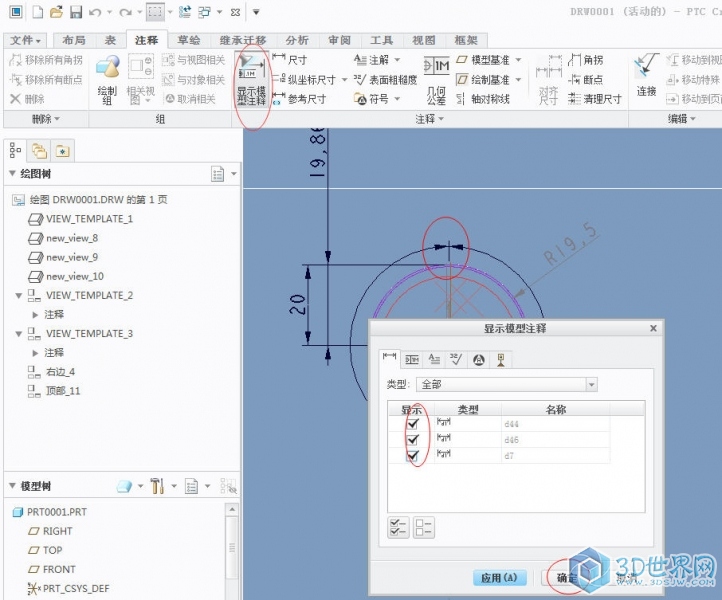
Task: Switch to surface finish tab in dialog
Action: 456,359
